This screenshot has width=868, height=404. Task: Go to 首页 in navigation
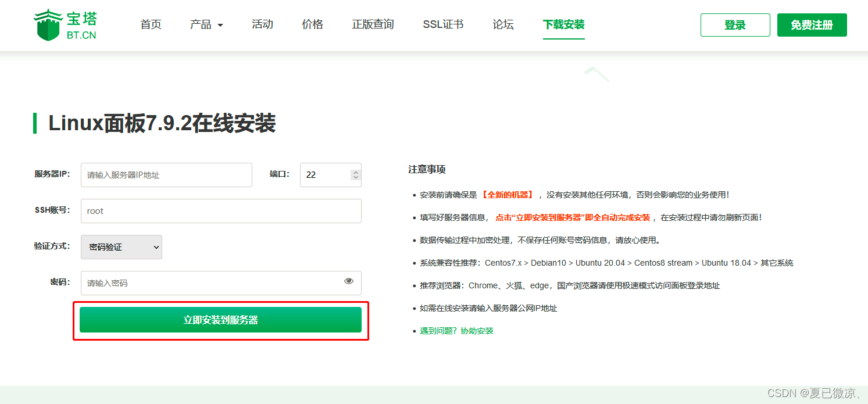click(151, 24)
